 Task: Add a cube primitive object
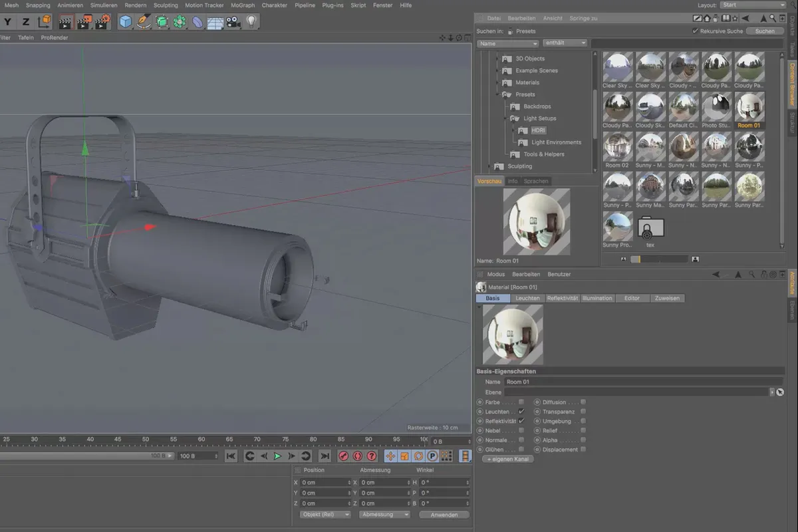[125, 22]
